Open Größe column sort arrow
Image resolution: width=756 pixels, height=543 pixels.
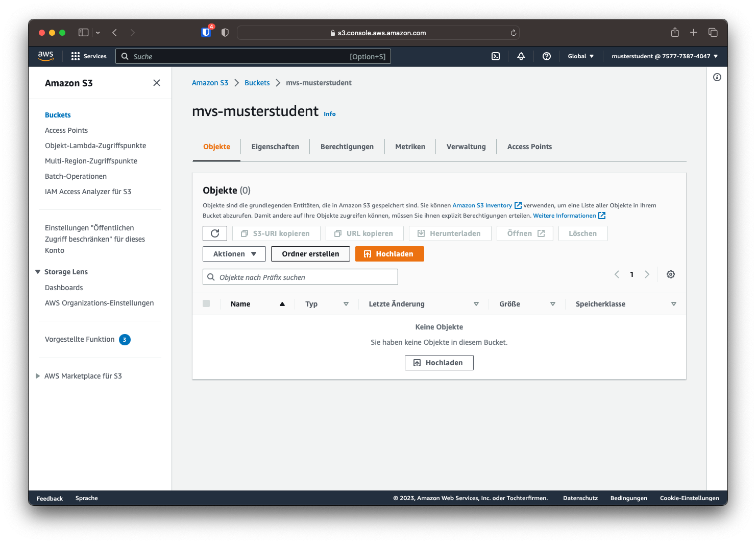pos(553,304)
